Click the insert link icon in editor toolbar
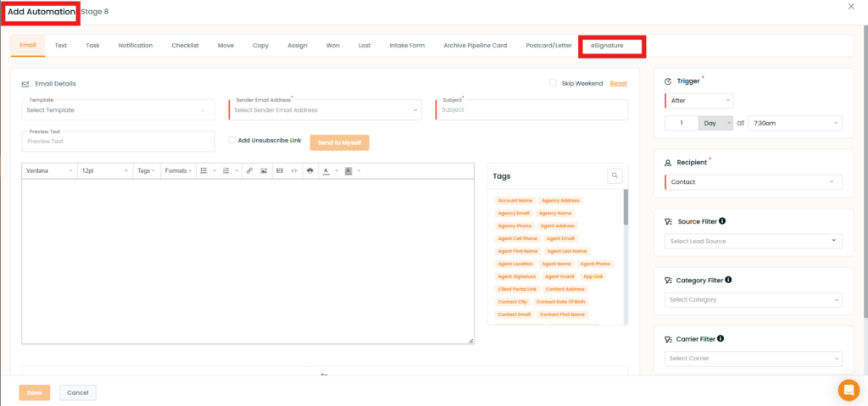Screen dimensions: 868x406 (x=248, y=170)
